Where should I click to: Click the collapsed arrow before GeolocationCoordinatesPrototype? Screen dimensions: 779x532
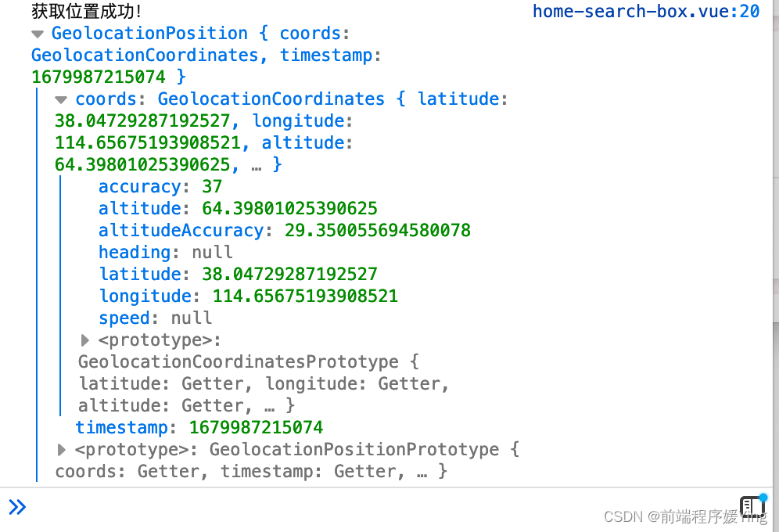pyautogui.click(x=84, y=340)
